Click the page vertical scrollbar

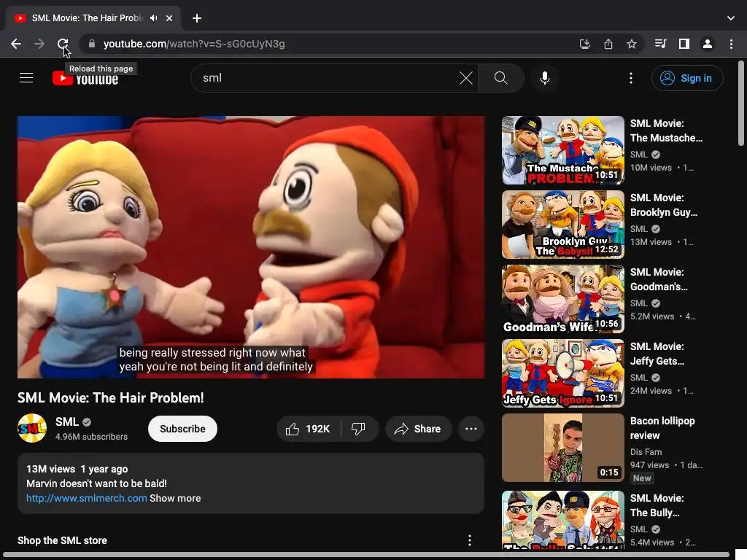[x=741, y=103]
